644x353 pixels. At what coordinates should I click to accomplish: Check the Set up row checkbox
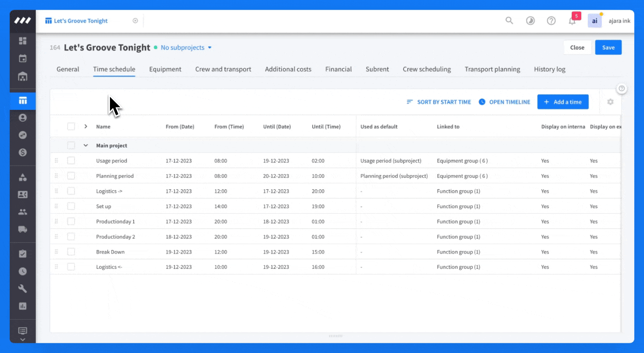(x=71, y=206)
